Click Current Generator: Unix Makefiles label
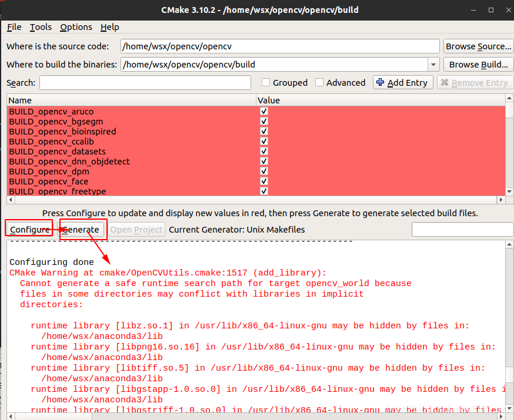 (x=236, y=230)
